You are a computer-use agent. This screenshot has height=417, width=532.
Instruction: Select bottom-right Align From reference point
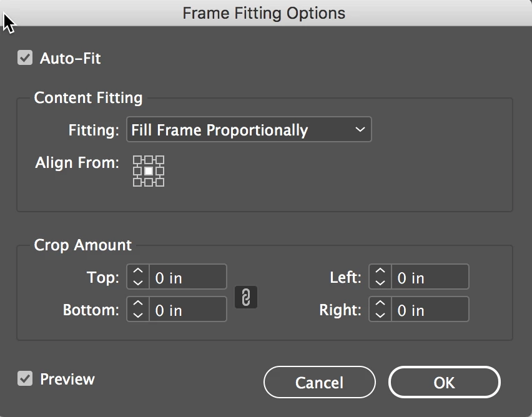(160, 182)
